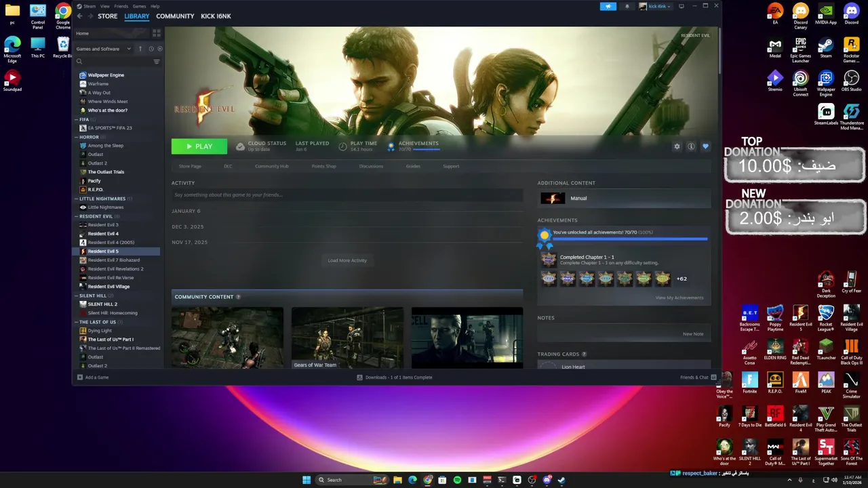This screenshot has width=868, height=488.
Task: Open the game's Store Page link
Action: tap(190, 166)
